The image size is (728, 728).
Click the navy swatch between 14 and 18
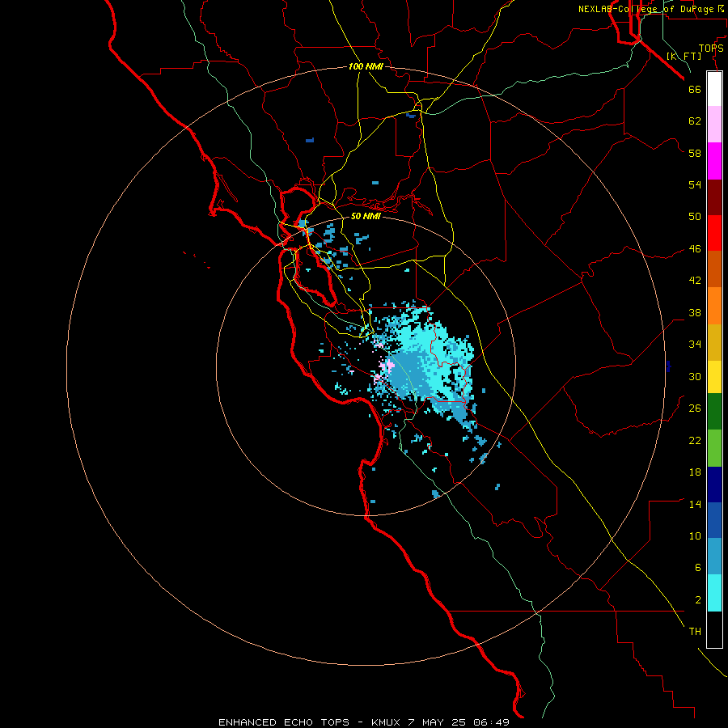[714, 485]
